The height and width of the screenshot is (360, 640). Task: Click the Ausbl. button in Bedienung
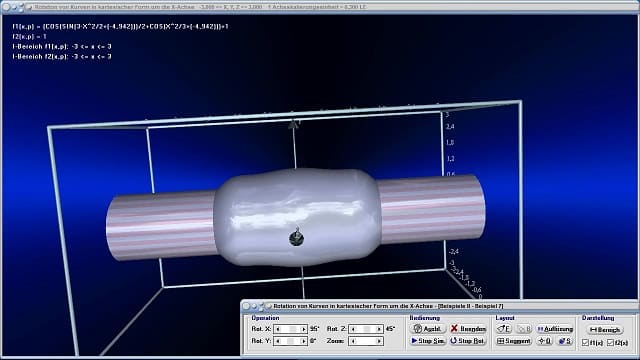pyautogui.click(x=427, y=329)
